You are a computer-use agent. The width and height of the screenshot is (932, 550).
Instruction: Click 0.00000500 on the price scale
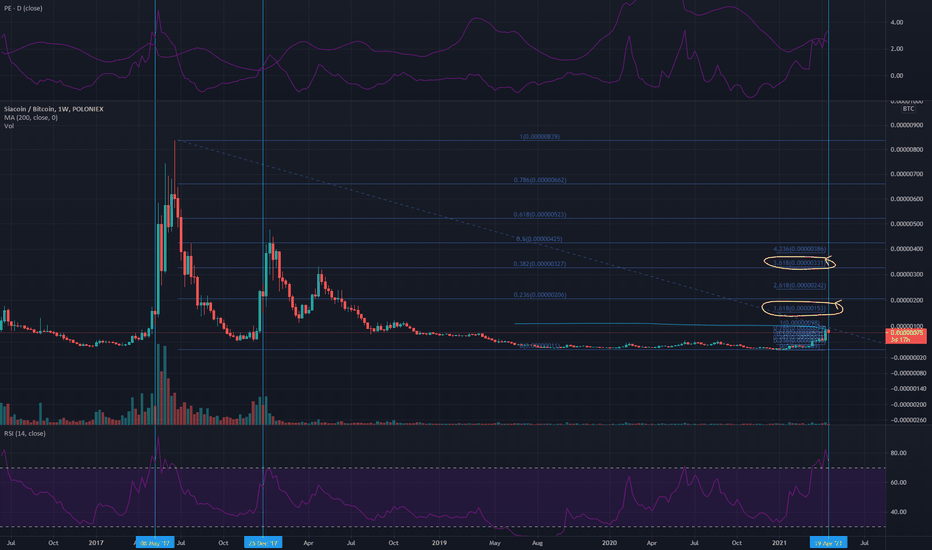pos(906,224)
